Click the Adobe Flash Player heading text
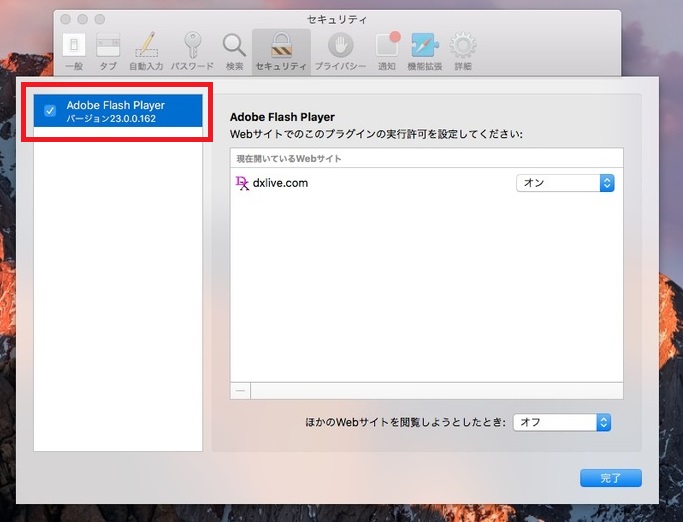The height and width of the screenshot is (522, 683). pos(282,117)
